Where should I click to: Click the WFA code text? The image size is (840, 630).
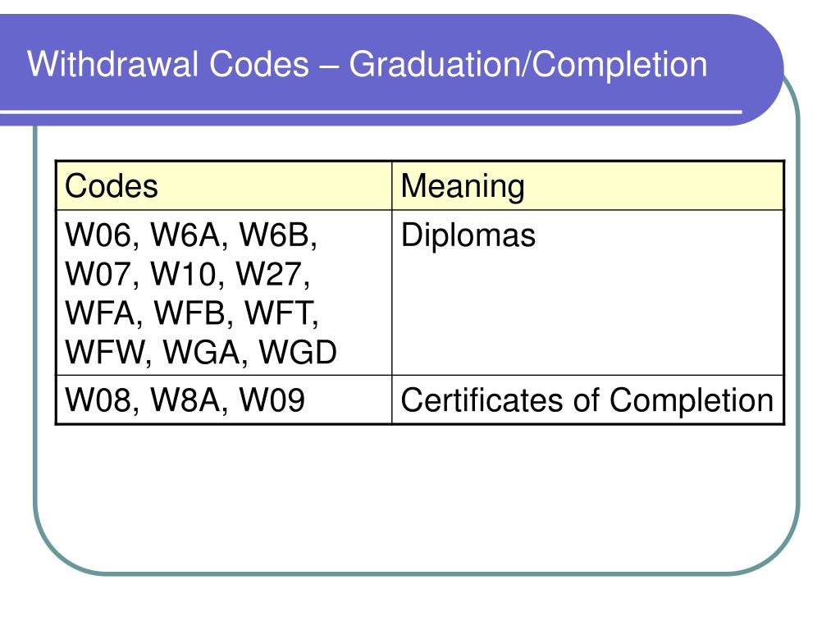(99, 313)
